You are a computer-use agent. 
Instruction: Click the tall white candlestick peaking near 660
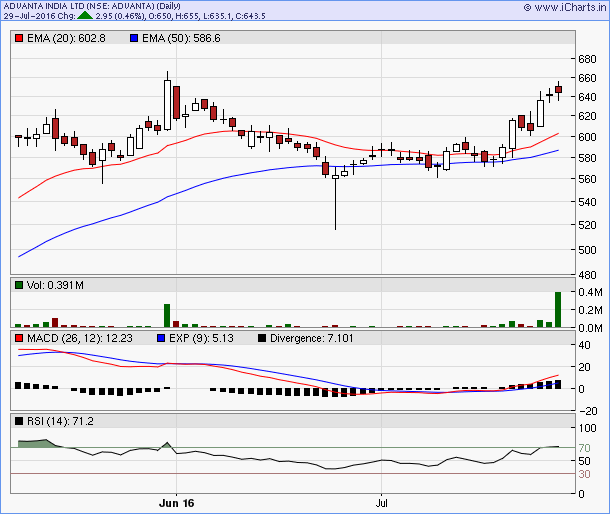coord(167,101)
